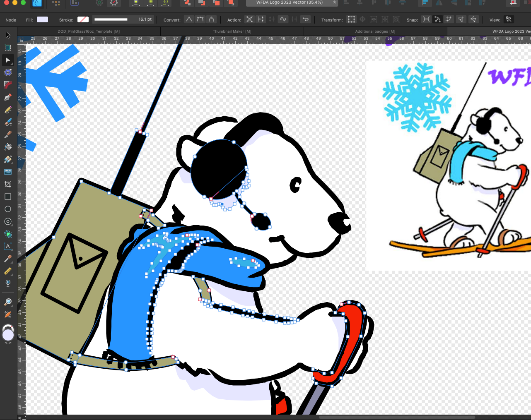Open the Measure tool flyout
Viewport: 531px width, 420px height.
[7, 271]
